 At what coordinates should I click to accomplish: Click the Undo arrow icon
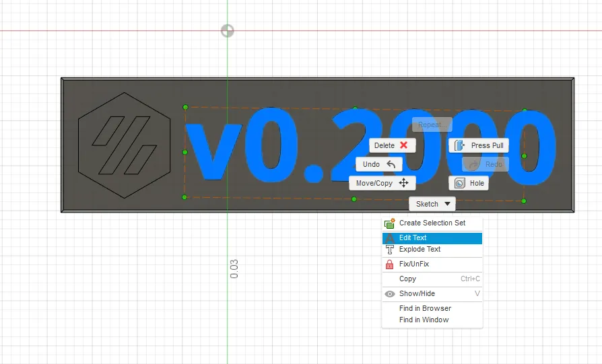click(x=391, y=164)
